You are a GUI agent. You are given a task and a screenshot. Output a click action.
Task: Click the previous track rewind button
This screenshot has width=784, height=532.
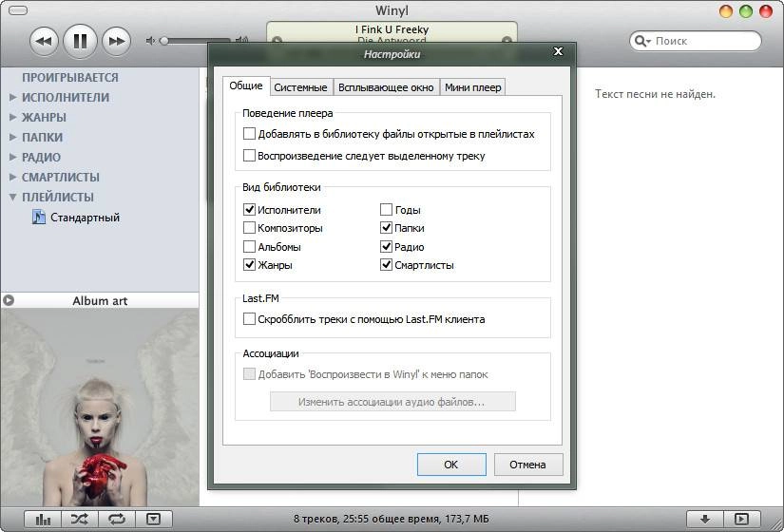tap(44, 41)
